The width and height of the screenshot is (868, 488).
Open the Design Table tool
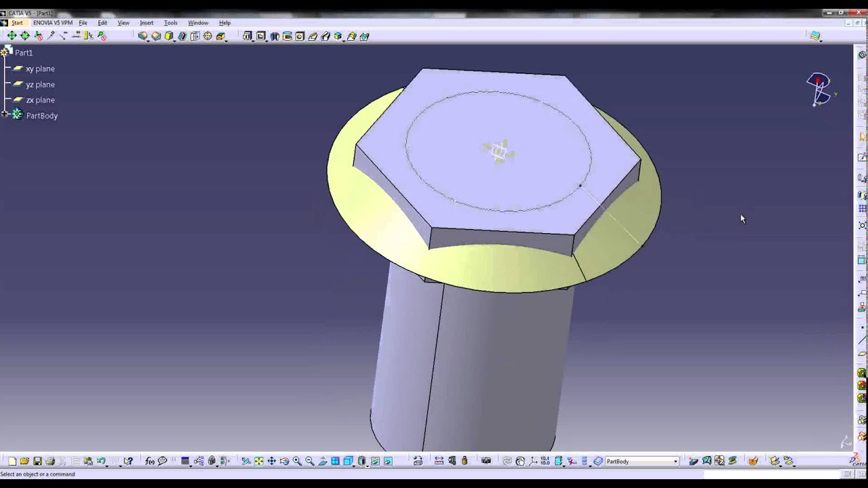pyautogui.click(x=185, y=462)
